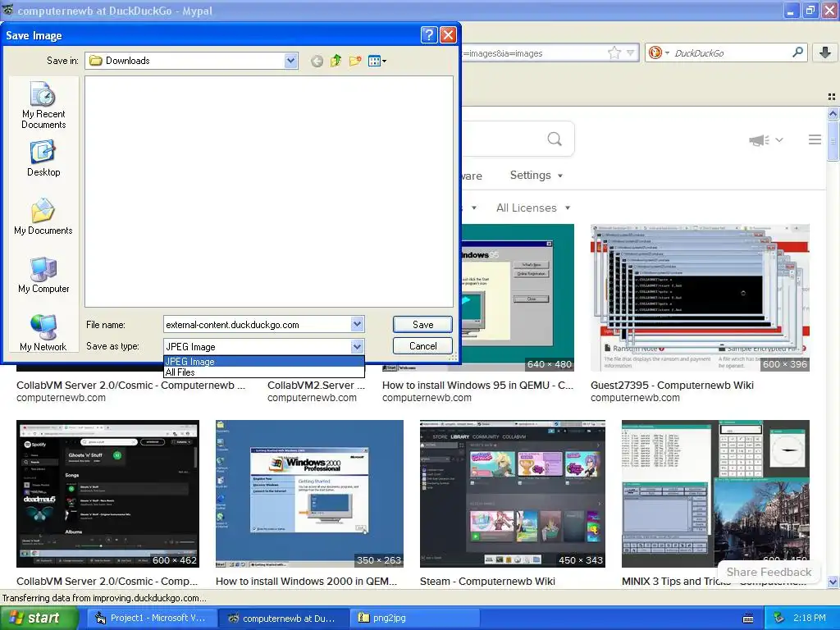This screenshot has width=840, height=630.
Task: Open Guest27395 - Computernewb Wiki link
Action: (x=672, y=386)
